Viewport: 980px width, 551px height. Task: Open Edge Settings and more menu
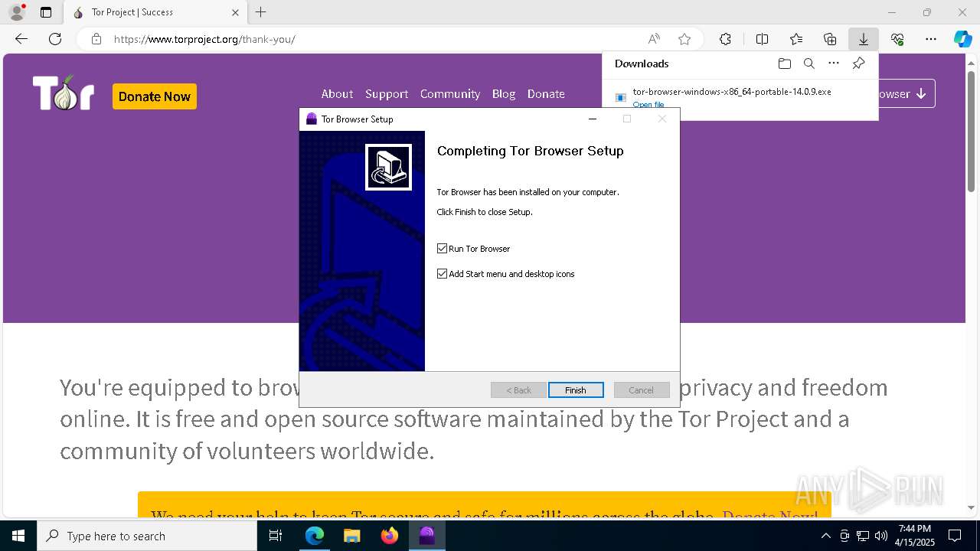[x=931, y=39]
